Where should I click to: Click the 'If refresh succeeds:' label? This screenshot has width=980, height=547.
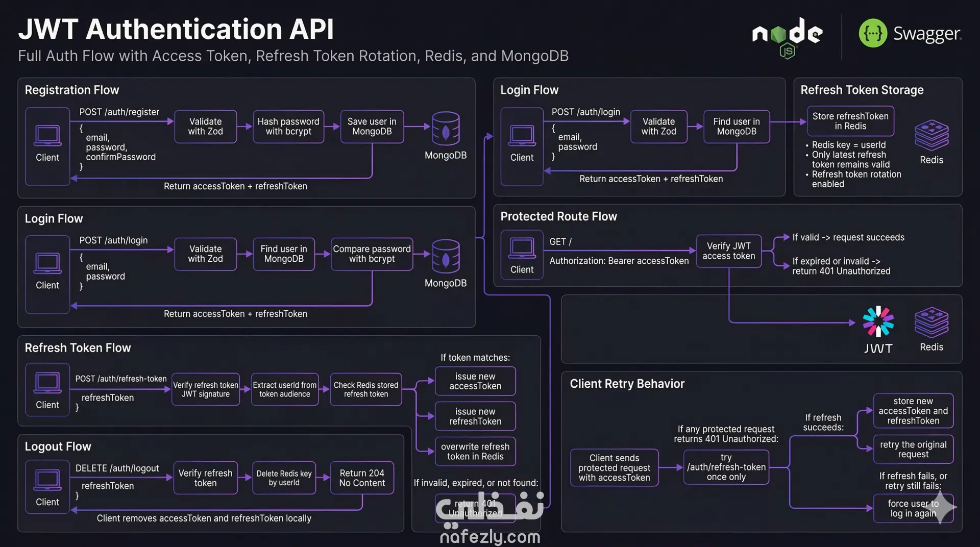pos(823,422)
